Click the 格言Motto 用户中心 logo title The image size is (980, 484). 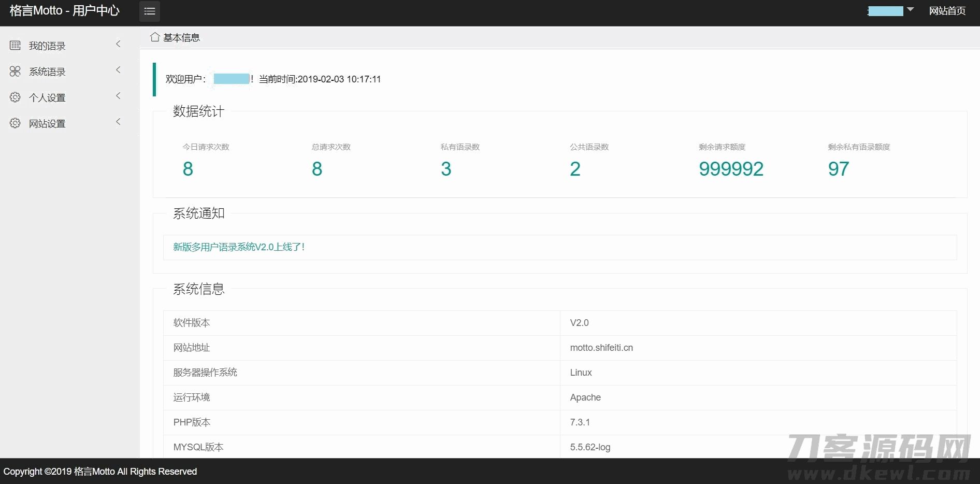(65, 11)
